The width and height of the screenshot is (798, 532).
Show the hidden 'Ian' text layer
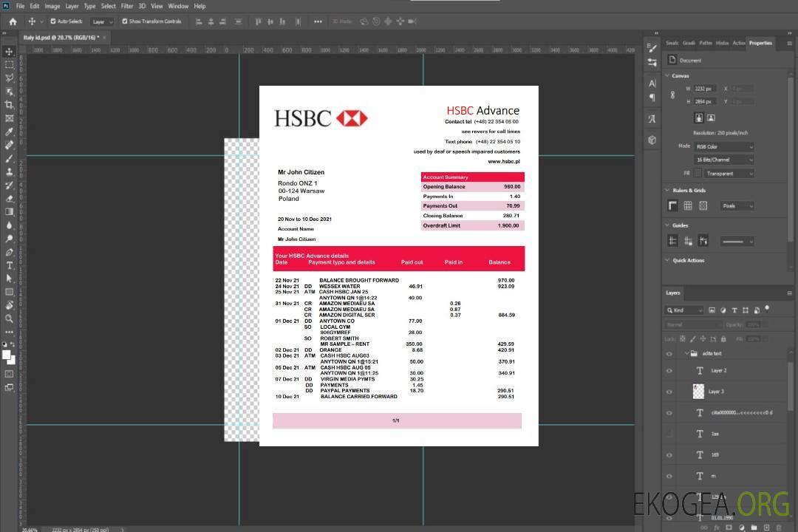669,434
